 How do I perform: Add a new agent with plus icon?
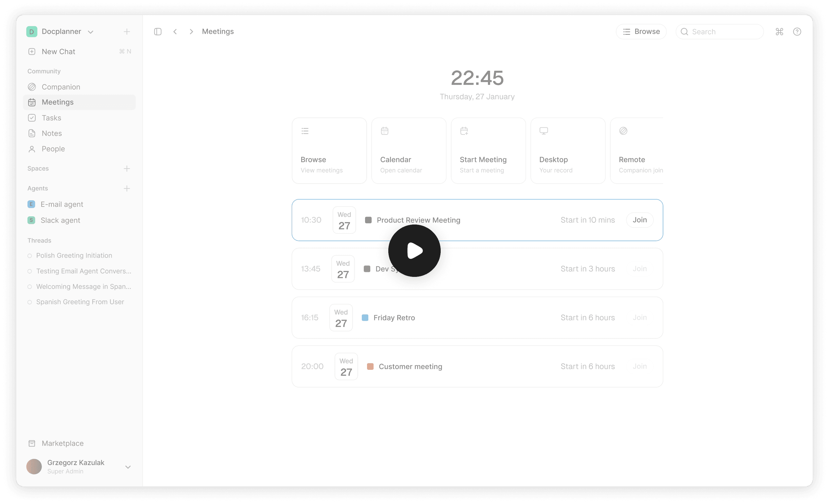127,188
